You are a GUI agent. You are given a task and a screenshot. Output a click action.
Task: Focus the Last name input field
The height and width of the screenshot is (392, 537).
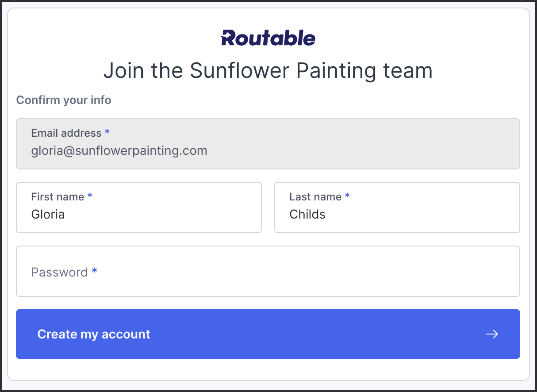(397, 208)
